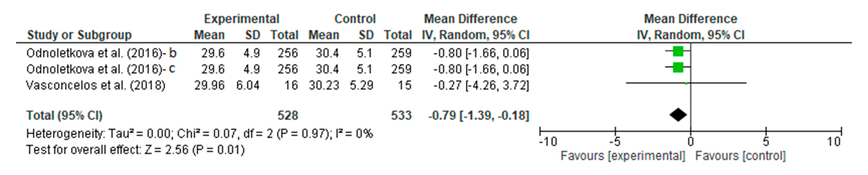Select the Vasconcelos et al. (2018) label
This screenshot has height=175, width=868.
tap(96, 85)
